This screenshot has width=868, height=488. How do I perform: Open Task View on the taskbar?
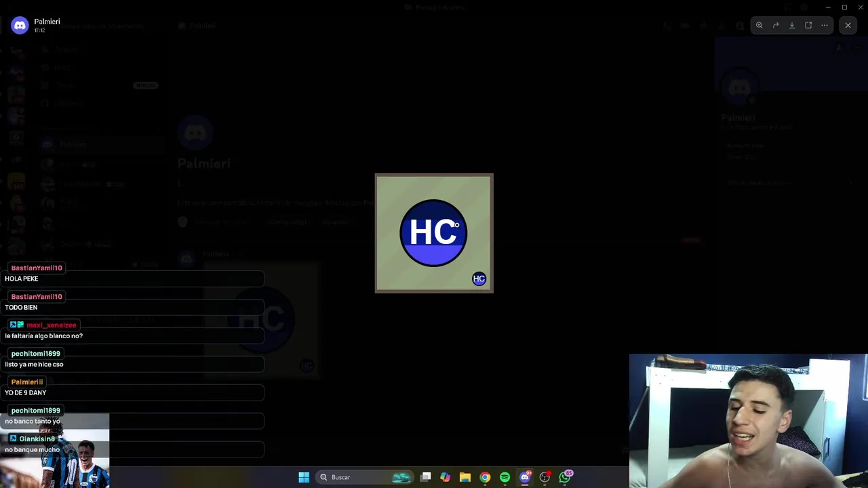point(425,477)
